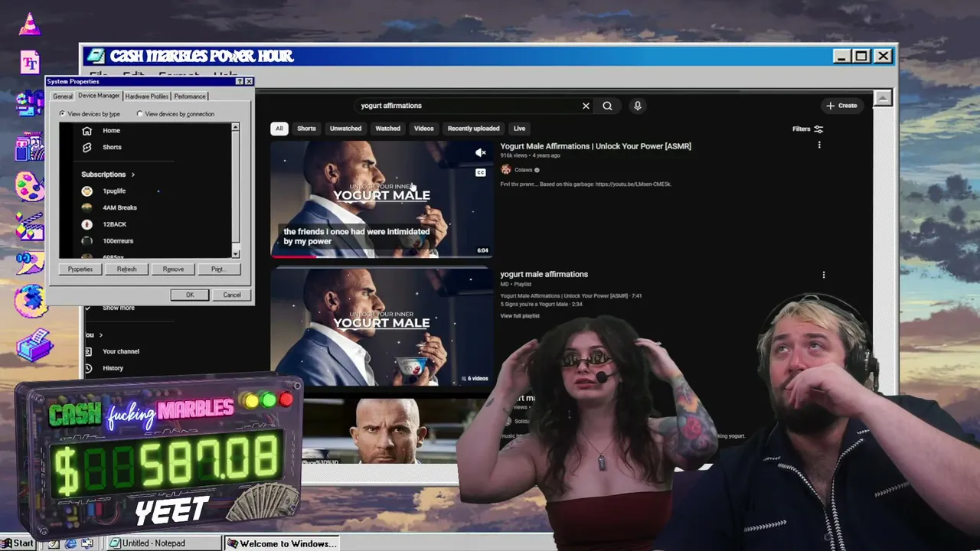Open Shorts in the YouTube sidebar
Viewport: 980px width, 551px height.
coord(112,147)
